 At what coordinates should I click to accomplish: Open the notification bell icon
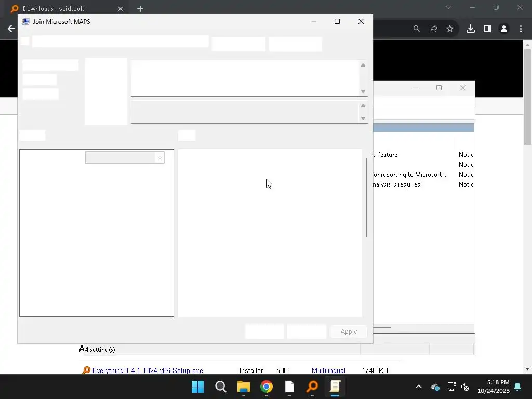518,387
